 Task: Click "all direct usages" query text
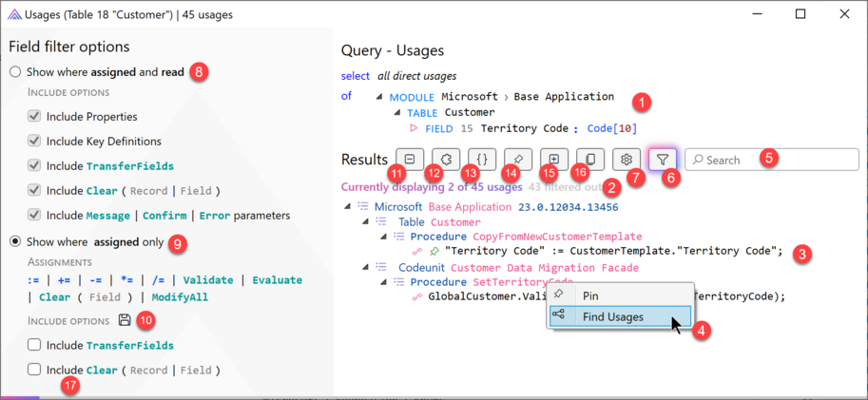[x=417, y=76]
